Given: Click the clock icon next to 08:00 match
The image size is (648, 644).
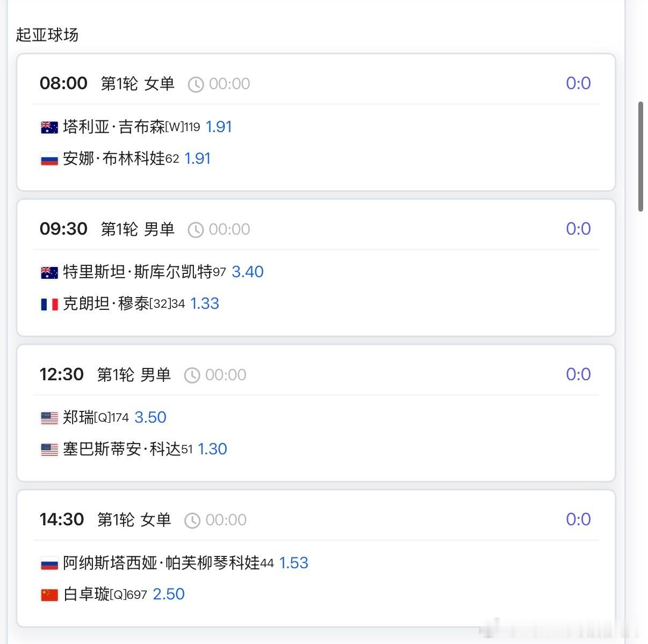Looking at the screenshot, I should tap(196, 84).
